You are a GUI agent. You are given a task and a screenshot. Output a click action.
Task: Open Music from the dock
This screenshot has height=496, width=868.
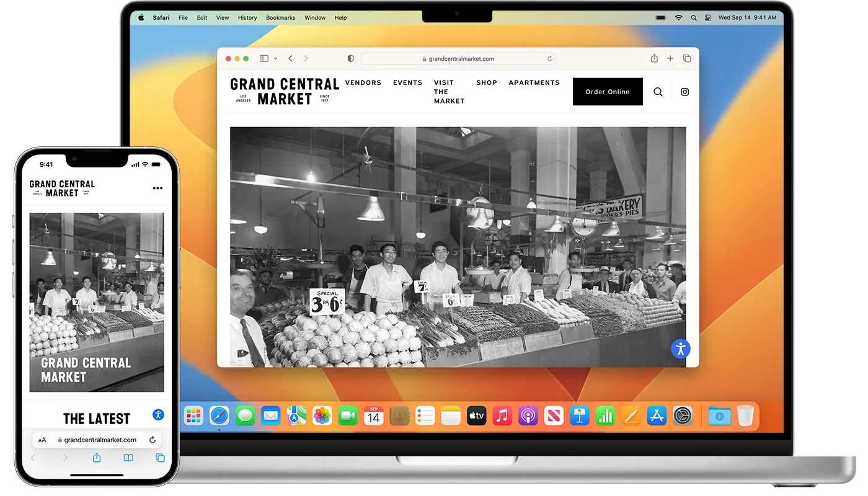coord(502,416)
